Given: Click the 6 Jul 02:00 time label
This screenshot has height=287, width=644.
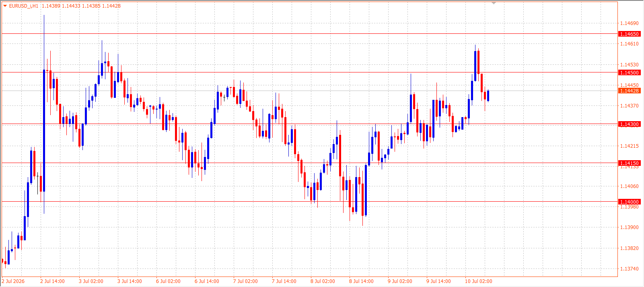Looking at the screenshot, I should [168, 281].
